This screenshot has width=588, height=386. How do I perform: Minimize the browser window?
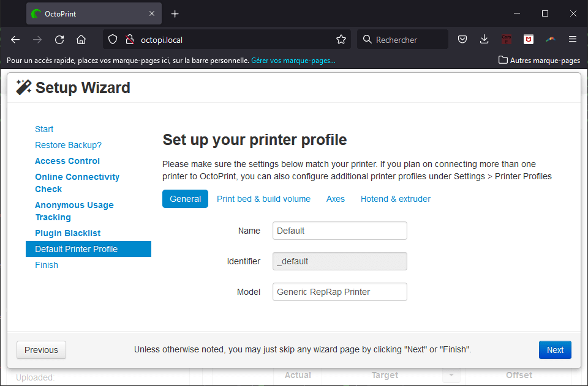pos(517,13)
